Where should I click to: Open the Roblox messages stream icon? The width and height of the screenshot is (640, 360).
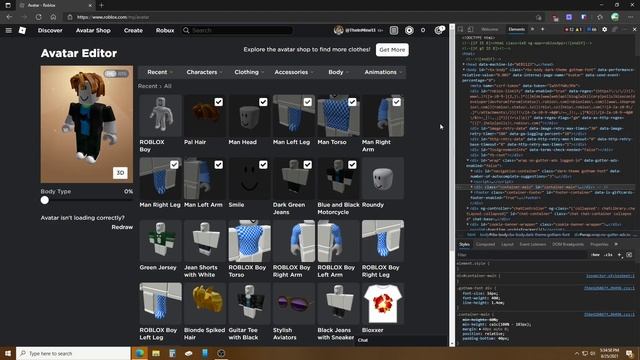394,30
